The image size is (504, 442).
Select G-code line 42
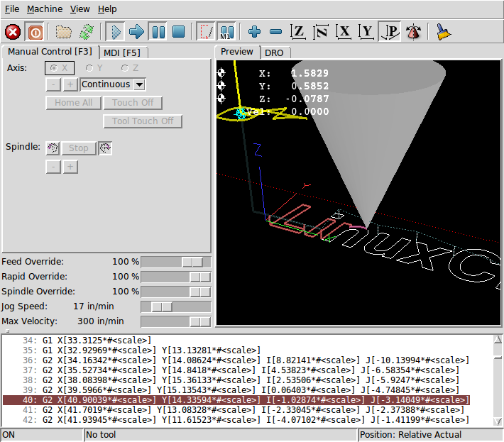coord(246,420)
